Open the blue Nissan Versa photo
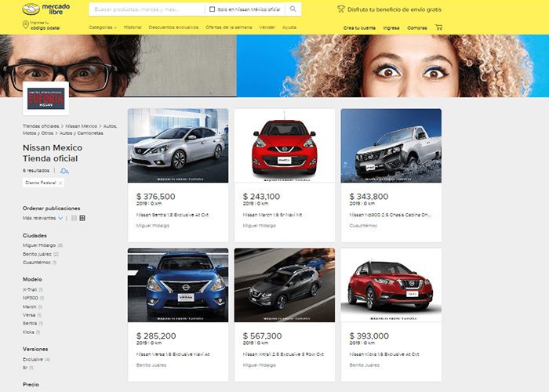The width and height of the screenshot is (549, 392). 178,285
